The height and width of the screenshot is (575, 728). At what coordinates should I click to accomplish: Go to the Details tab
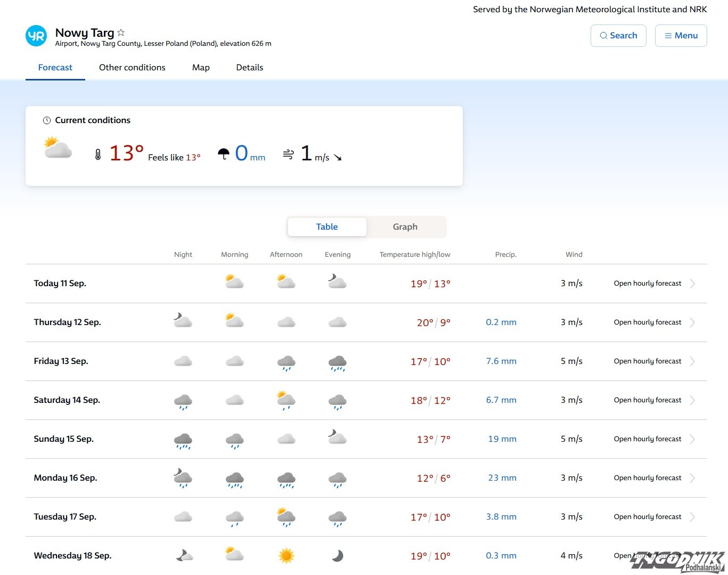point(249,68)
